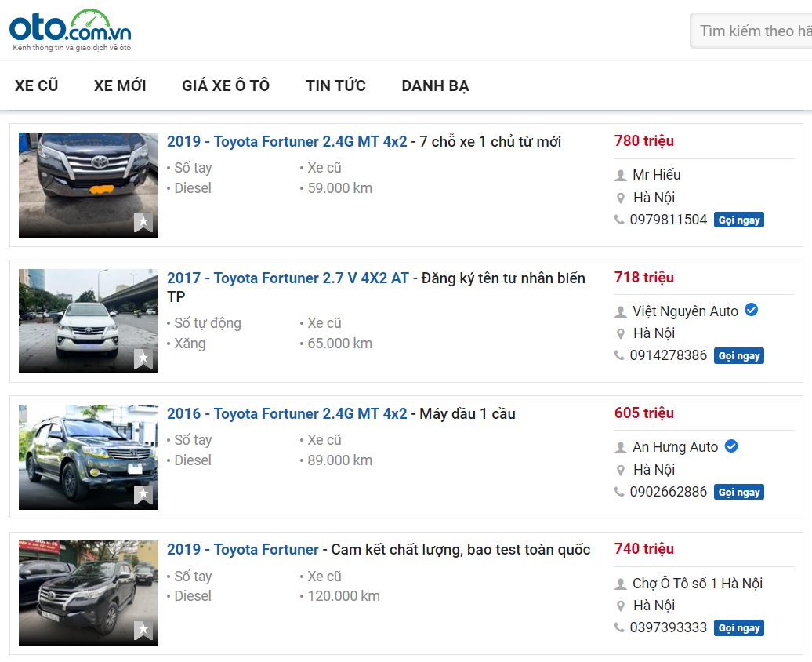Screen dimensions: 812x662
Task: Click location pin in An Hưng Auto listing
Action: [621, 470]
